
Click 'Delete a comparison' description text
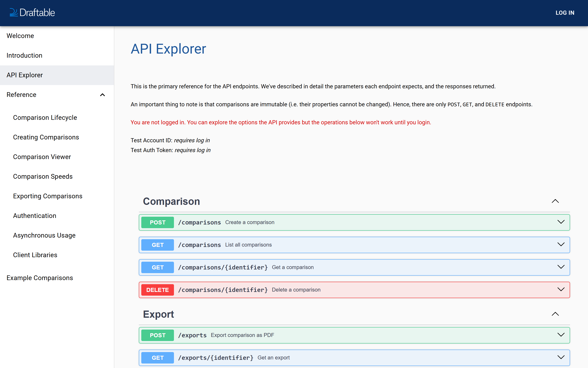296,290
